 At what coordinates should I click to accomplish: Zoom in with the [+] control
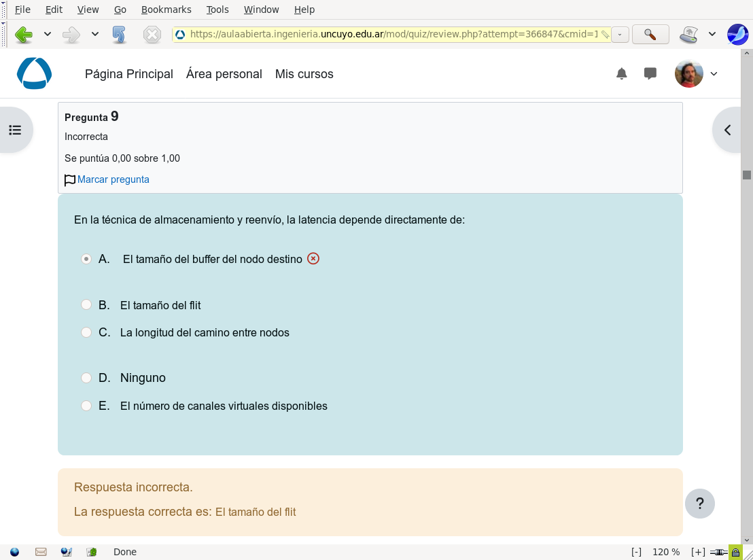point(698,552)
